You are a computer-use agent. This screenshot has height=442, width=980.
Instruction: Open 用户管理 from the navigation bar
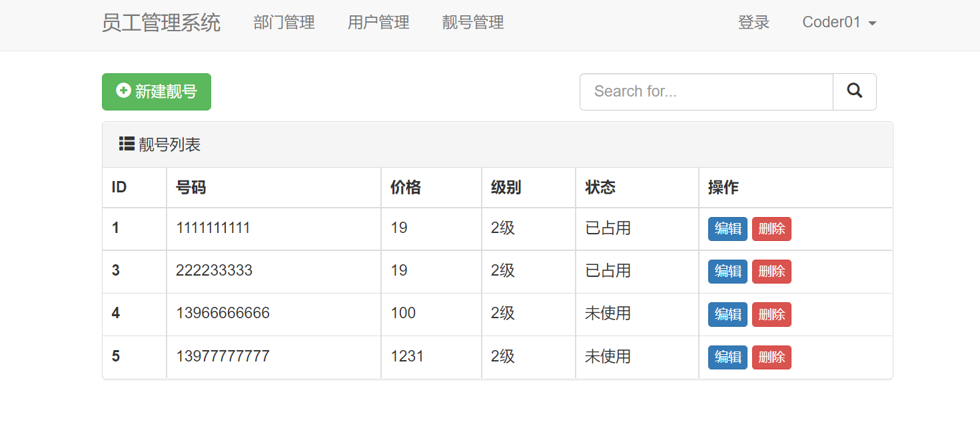pos(378,22)
